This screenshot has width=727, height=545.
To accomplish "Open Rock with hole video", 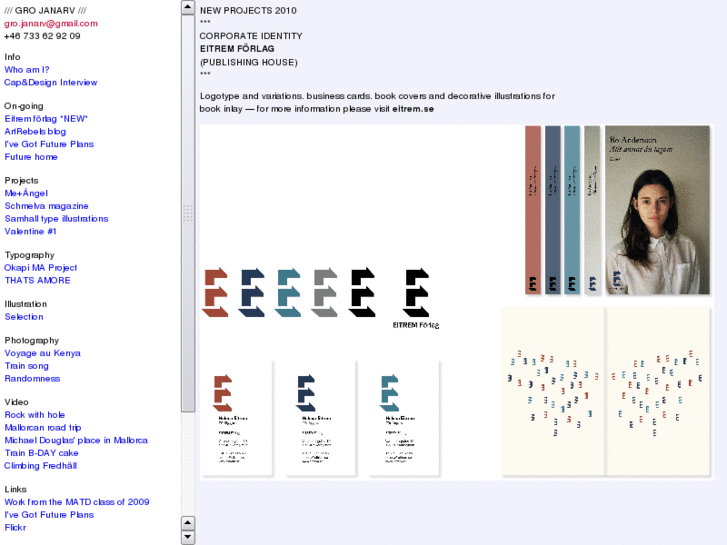I will click(x=35, y=415).
